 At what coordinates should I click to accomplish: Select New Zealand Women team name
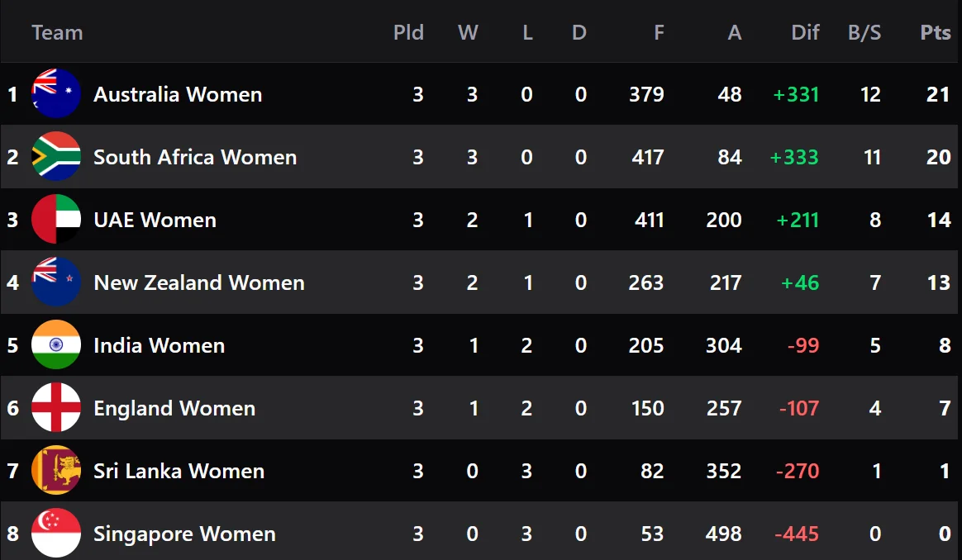199,282
